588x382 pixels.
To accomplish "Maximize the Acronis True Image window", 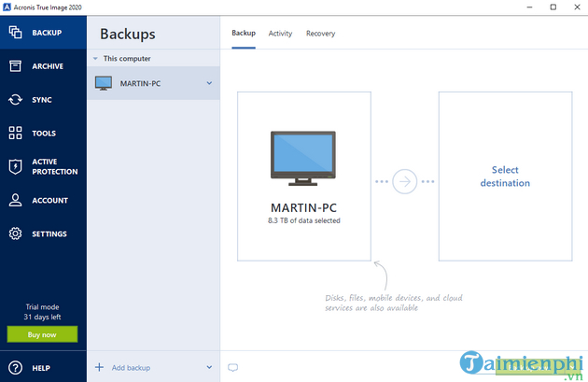I will coord(553,7).
